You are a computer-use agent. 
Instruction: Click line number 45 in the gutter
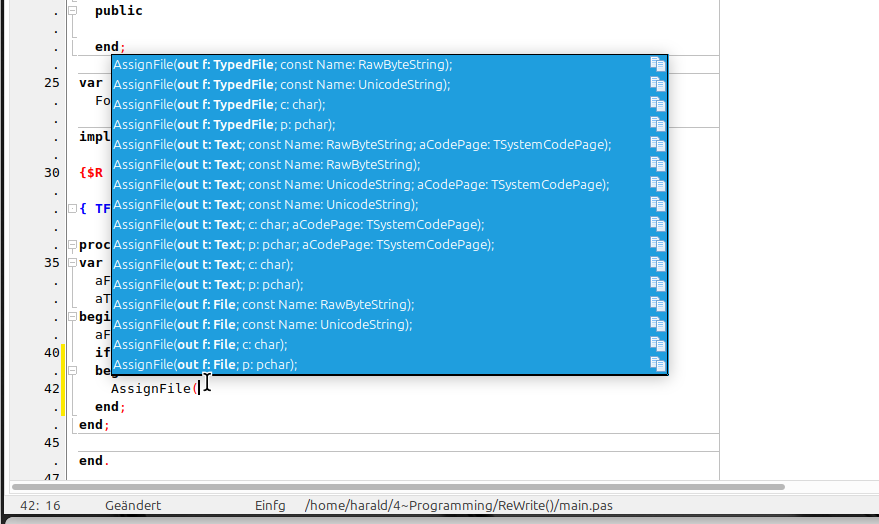coord(52,443)
